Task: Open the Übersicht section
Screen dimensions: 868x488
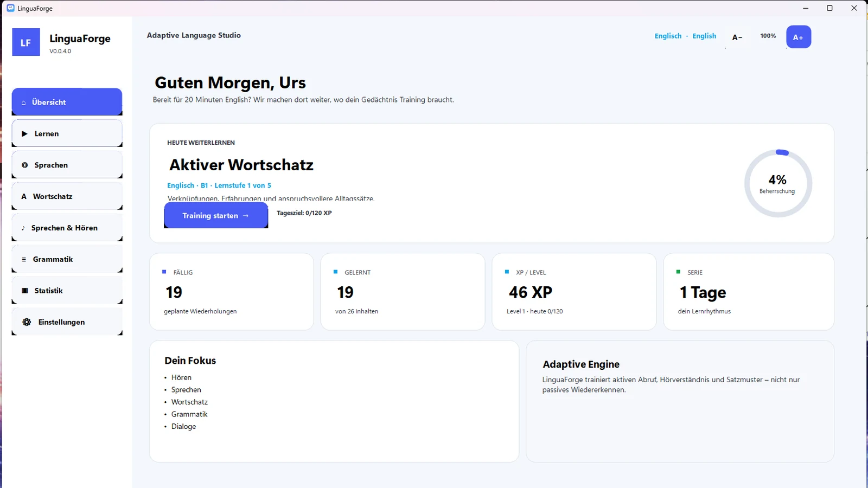Action: (67, 102)
